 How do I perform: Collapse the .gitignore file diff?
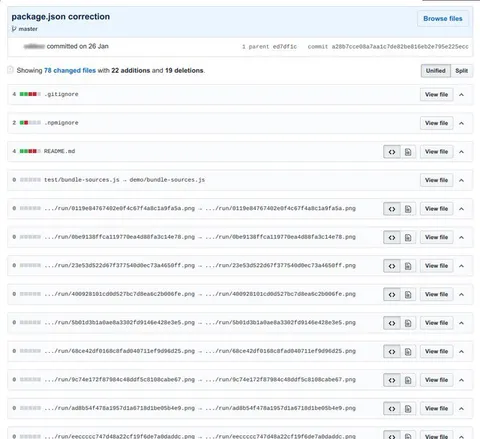(x=461, y=95)
